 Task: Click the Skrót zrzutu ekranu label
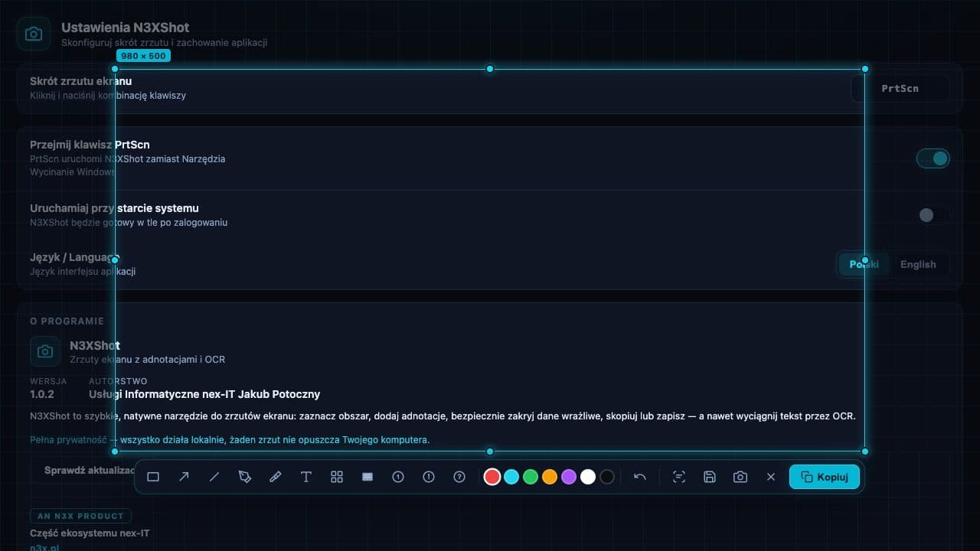click(81, 81)
